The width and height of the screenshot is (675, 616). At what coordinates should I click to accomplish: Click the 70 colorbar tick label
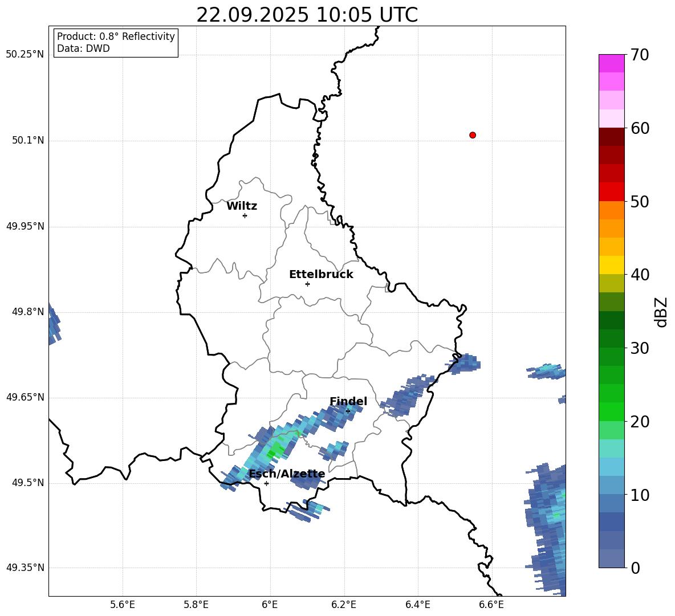pos(640,55)
